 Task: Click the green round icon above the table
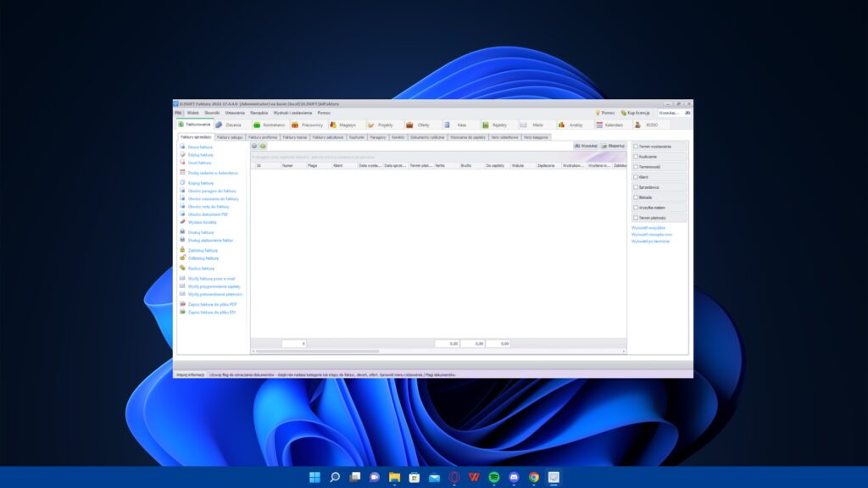263,146
